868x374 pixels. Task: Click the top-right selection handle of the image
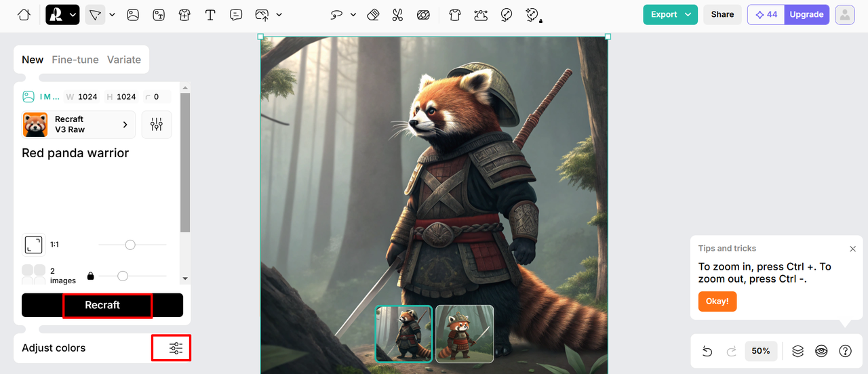[x=608, y=37]
